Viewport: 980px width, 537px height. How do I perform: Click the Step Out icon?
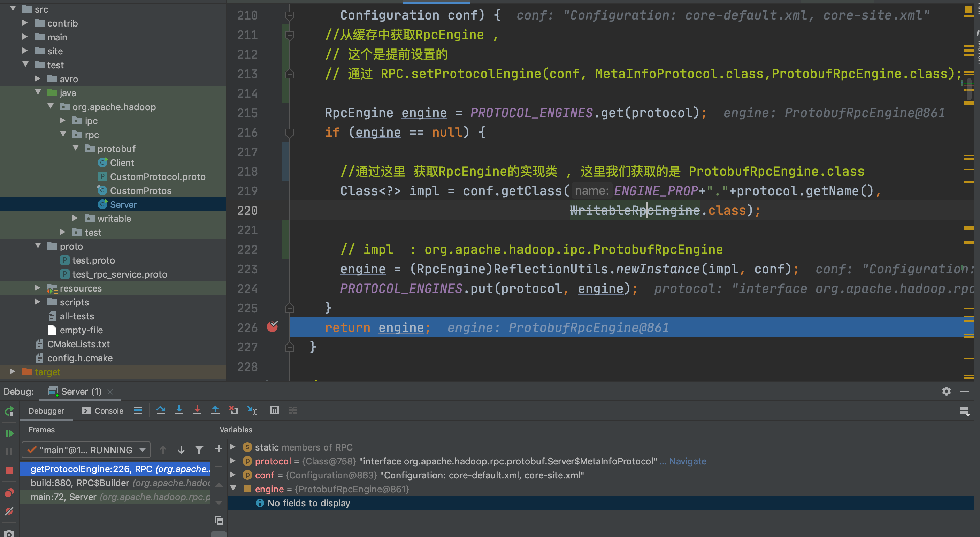215,410
